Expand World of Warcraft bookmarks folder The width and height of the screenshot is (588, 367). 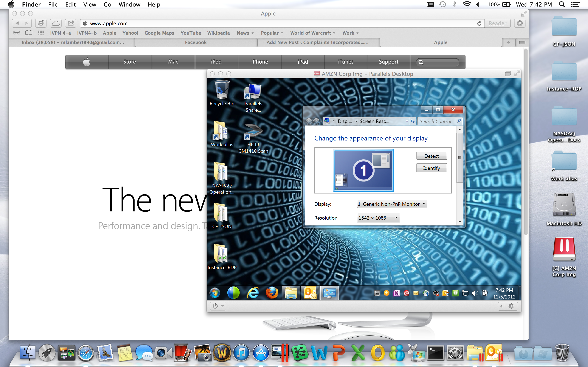coord(313,33)
